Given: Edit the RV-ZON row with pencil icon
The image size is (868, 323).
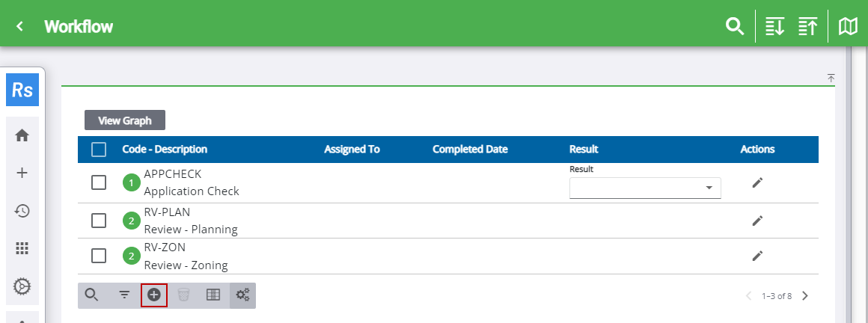Looking at the screenshot, I should pos(757,256).
